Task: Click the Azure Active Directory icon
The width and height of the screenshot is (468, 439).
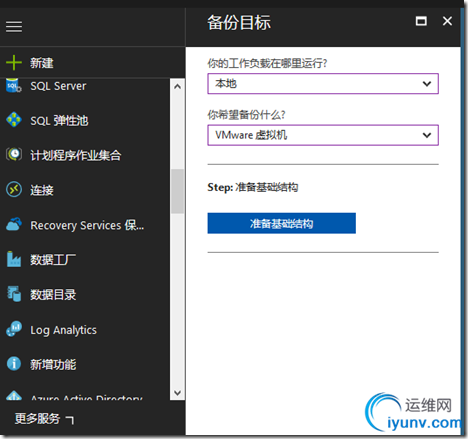Action: coord(14,396)
